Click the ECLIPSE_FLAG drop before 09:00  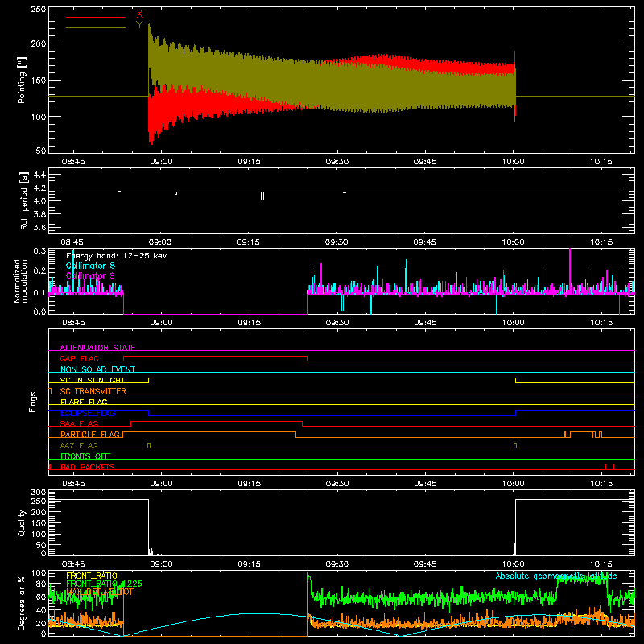tap(149, 413)
